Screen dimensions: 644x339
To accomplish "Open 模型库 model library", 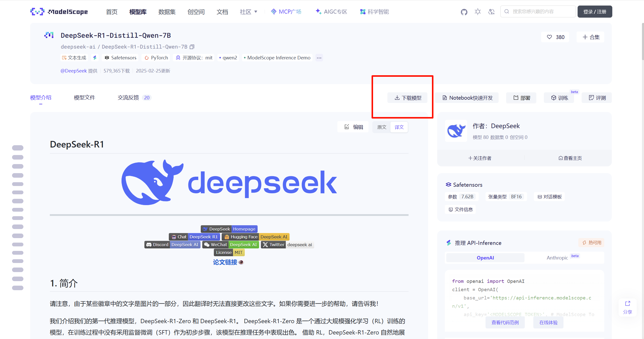I will pos(138,12).
